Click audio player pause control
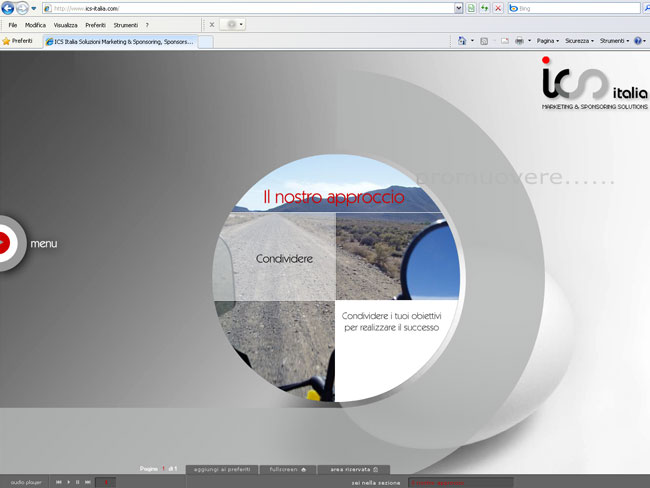 point(78,482)
